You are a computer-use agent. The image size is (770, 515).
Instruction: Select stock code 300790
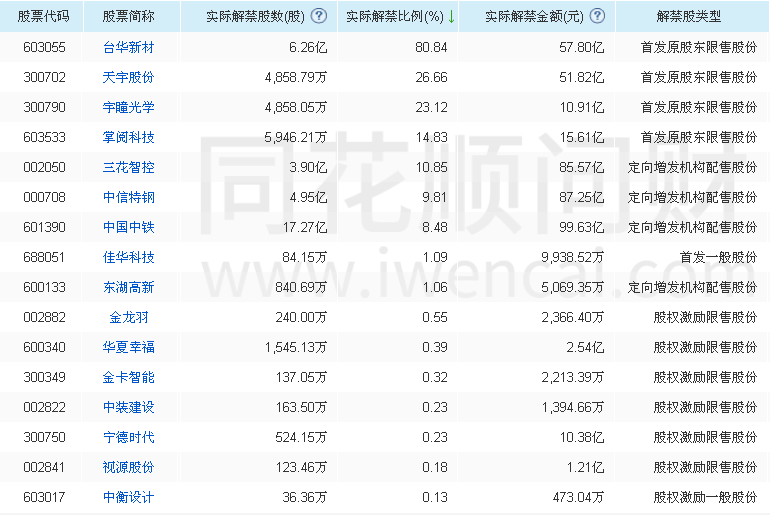tap(44, 107)
